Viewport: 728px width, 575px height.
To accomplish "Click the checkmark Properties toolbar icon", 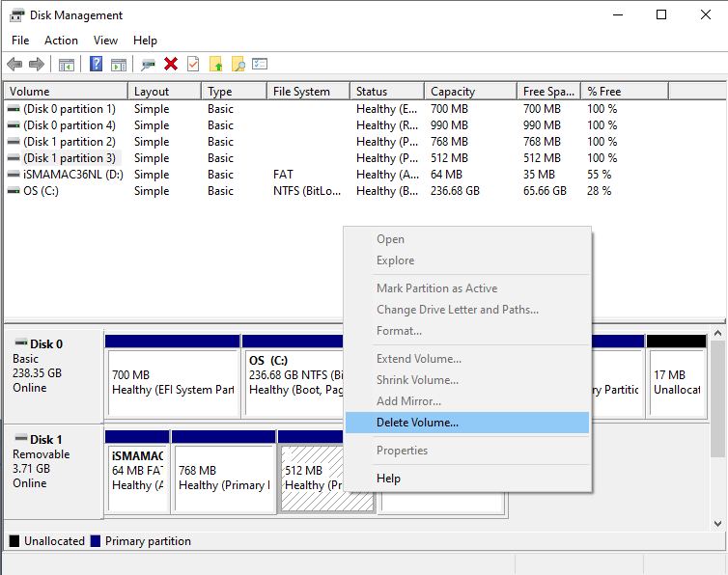I will point(193,65).
